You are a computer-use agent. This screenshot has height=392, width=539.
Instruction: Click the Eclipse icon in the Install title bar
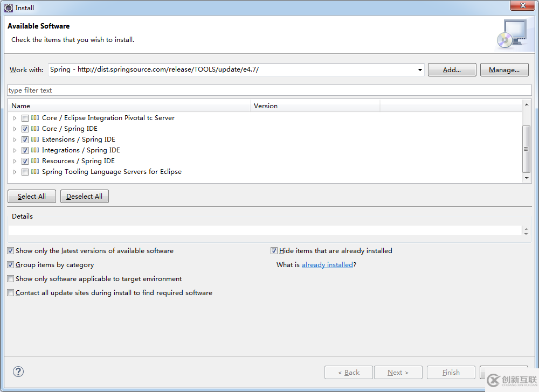tap(8, 8)
